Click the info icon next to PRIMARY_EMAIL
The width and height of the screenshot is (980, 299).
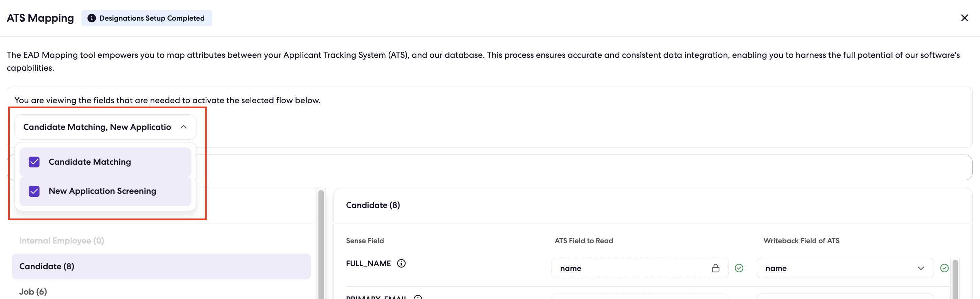tap(418, 297)
